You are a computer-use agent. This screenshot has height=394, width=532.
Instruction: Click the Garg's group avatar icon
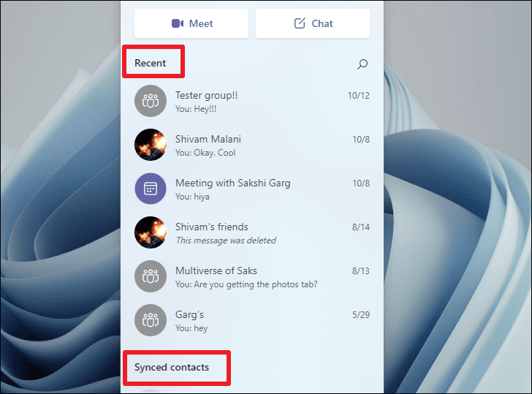[151, 320]
